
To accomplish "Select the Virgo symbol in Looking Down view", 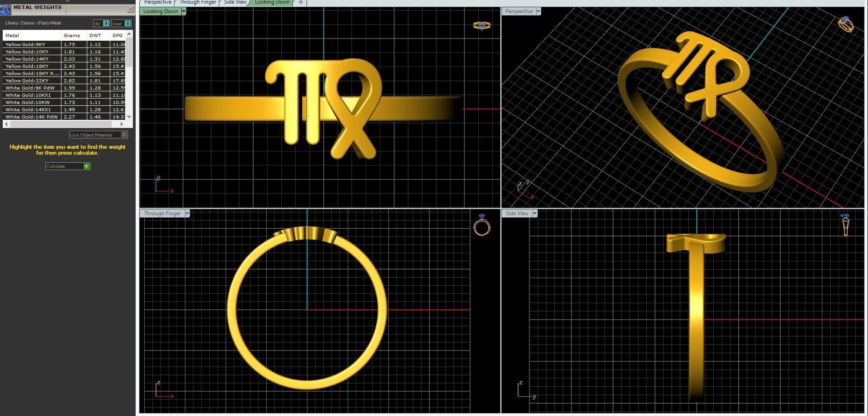I will tap(324, 109).
